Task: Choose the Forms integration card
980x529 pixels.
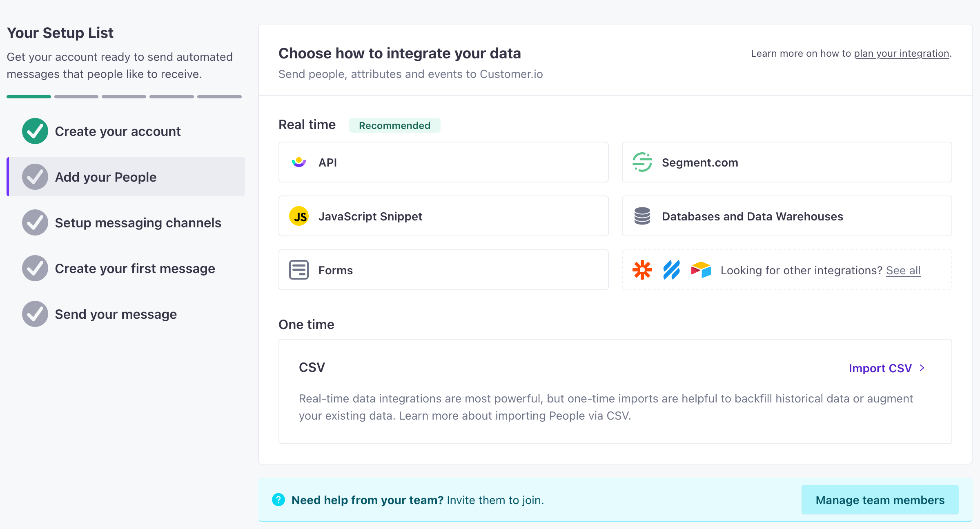Action: point(443,270)
